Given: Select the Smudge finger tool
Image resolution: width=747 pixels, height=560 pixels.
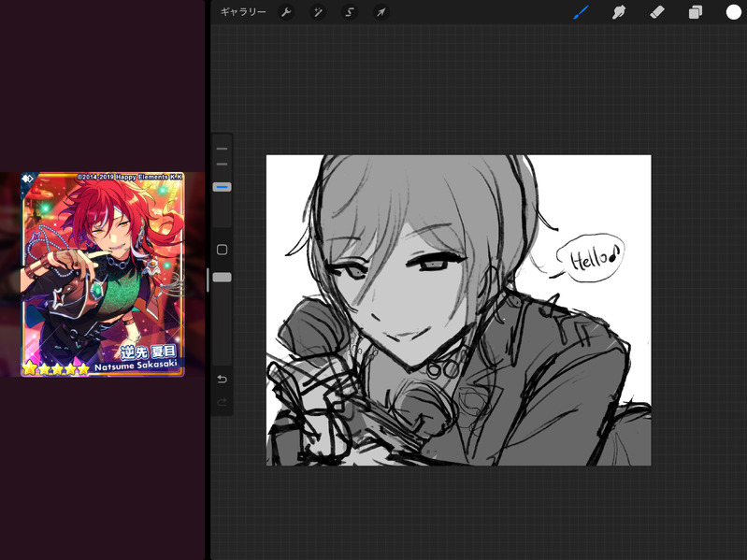Looking at the screenshot, I should click(618, 12).
